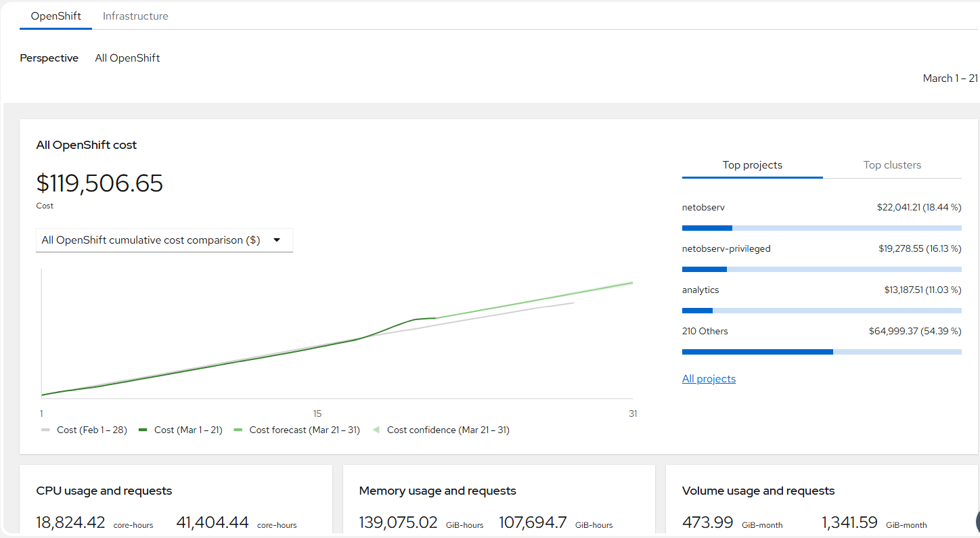Click the $119,506.65 total cost value
The height and width of the screenshot is (538, 980).
[x=99, y=183]
